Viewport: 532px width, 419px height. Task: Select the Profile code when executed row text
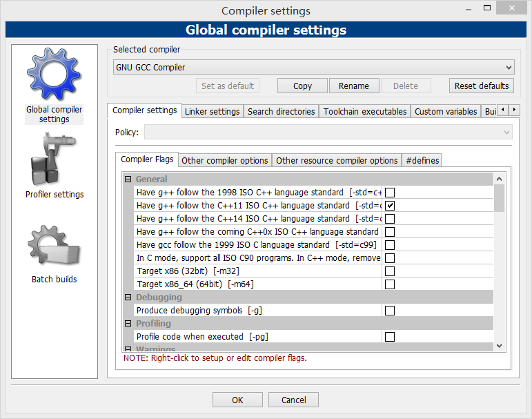[x=202, y=337]
